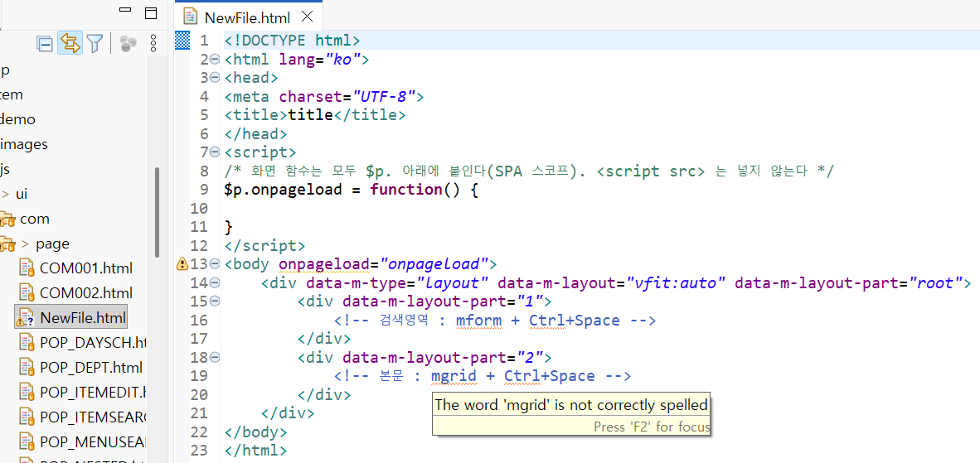Open POP_ITEMEDIT file in explorer
980x463 pixels.
(92, 392)
